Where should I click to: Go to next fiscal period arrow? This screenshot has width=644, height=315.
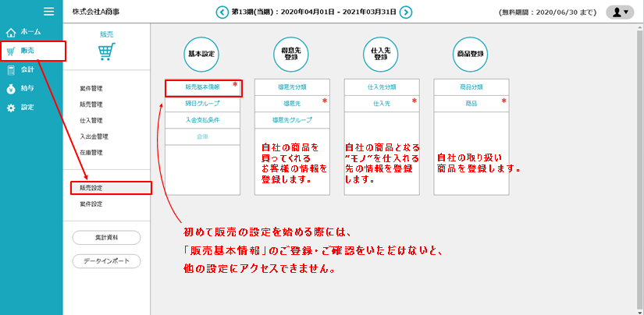point(406,12)
